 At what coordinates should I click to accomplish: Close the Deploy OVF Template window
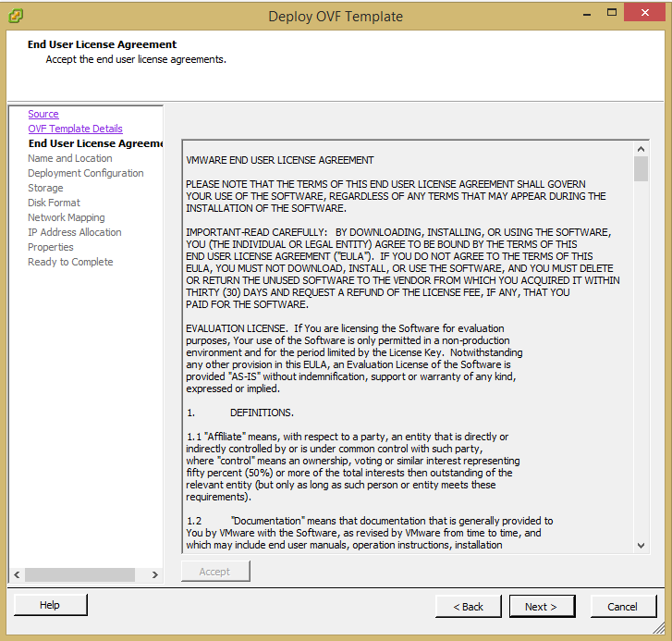(645, 13)
